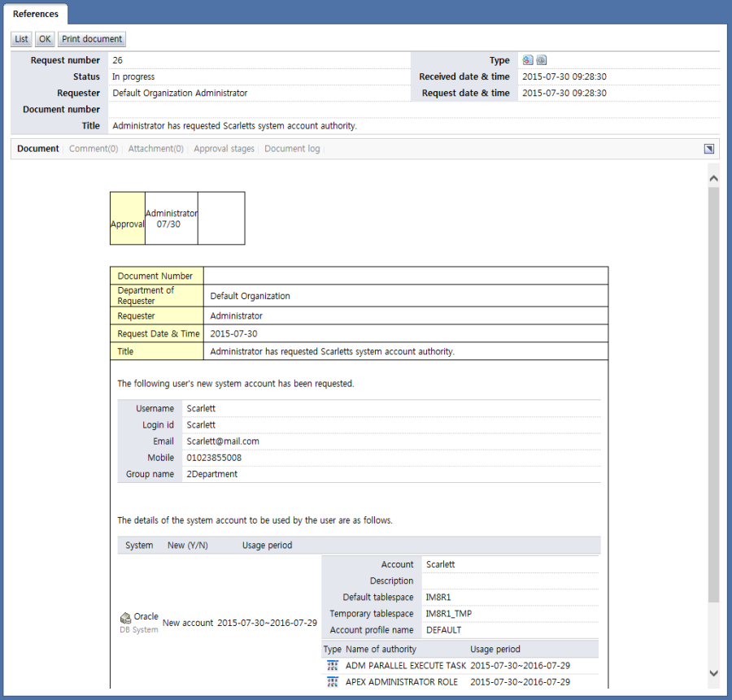732x700 pixels.
Task: Select the Document tab
Action: (38, 149)
